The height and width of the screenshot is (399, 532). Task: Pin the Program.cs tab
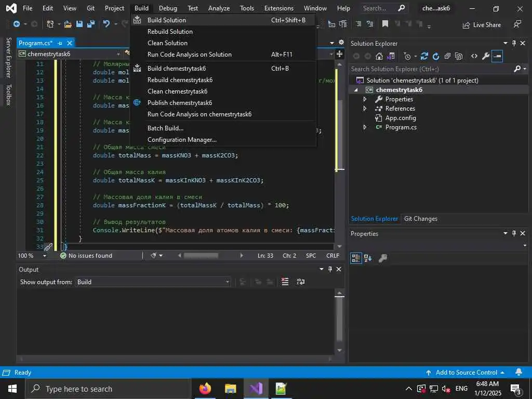(60, 43)
